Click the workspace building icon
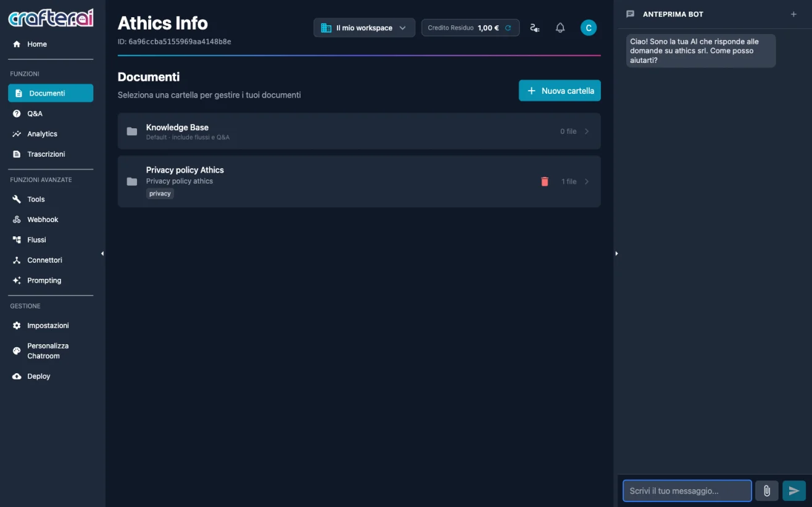This screenshot has width=812, height=507. click(326, 28)
